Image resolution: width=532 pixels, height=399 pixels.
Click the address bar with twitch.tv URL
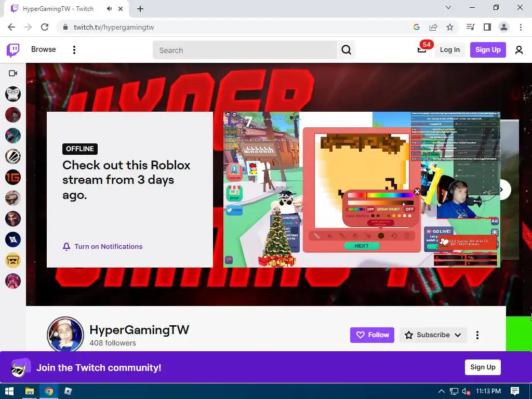click(234, 27)
